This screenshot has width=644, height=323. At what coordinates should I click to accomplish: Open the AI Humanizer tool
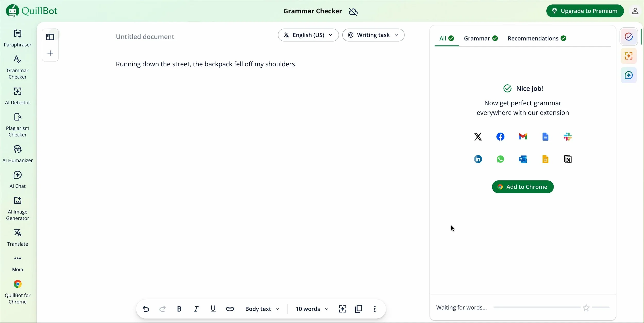coord(18,154)
